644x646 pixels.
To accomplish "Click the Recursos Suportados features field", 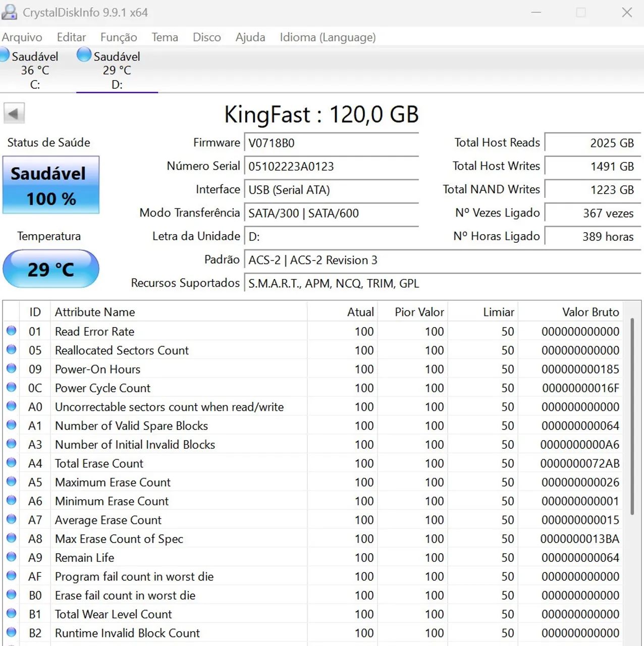I will tap(443, 283).
